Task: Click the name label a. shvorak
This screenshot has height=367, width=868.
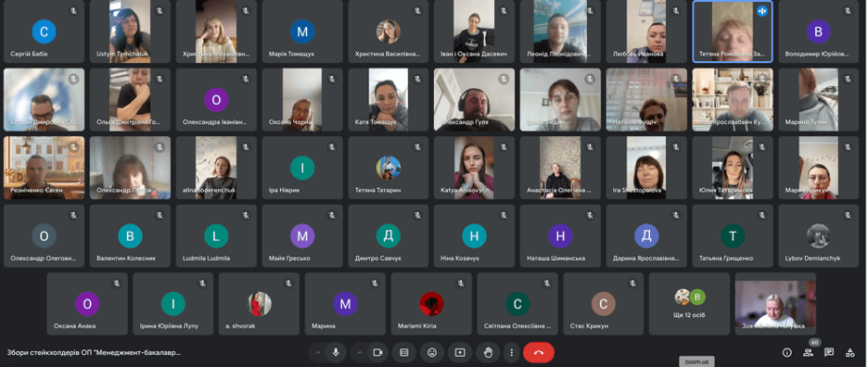Action: [x=240, y=326]
